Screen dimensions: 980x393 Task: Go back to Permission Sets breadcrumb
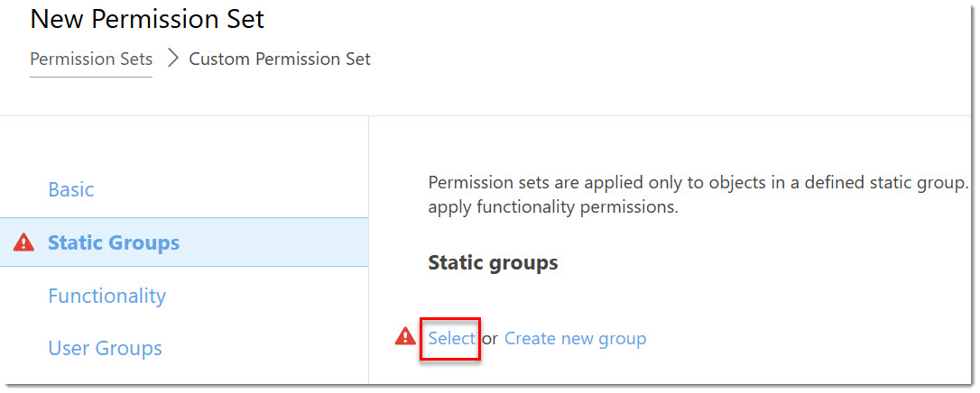tap(91, 59)
